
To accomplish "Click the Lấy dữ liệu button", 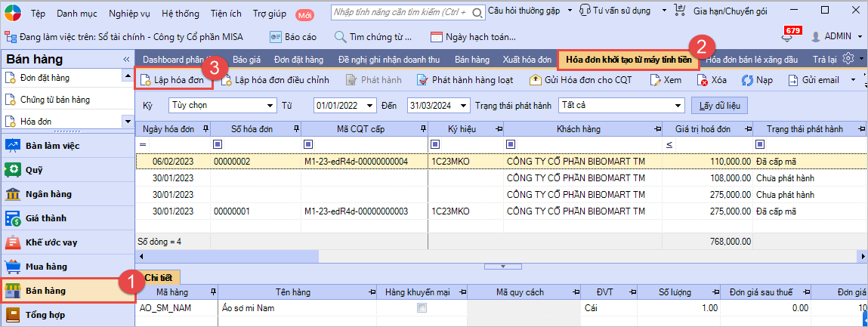I will click(x=720, y=105).
